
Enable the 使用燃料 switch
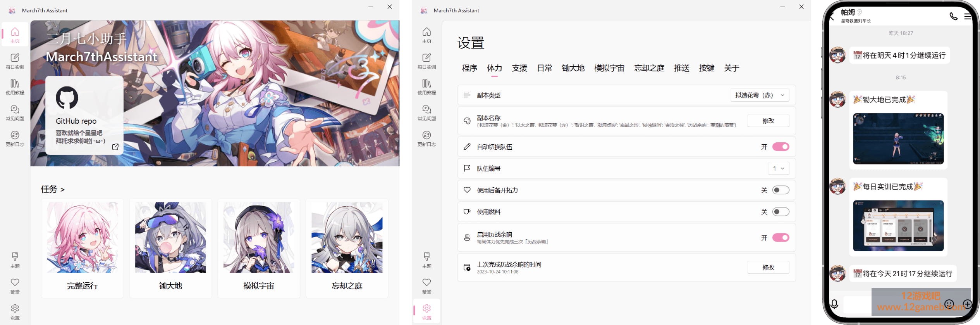point(781,212)
